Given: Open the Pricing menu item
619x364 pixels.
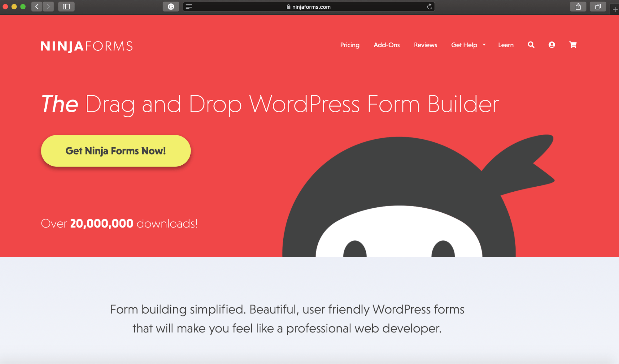Looking at the screenshot, I should pyautogui.click(x=350, y=45).
